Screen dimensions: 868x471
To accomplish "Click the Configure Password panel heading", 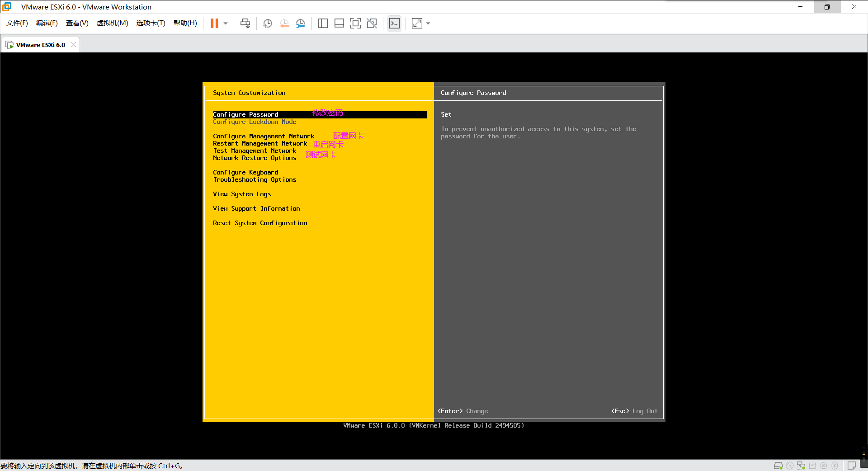I will [473, 93].
